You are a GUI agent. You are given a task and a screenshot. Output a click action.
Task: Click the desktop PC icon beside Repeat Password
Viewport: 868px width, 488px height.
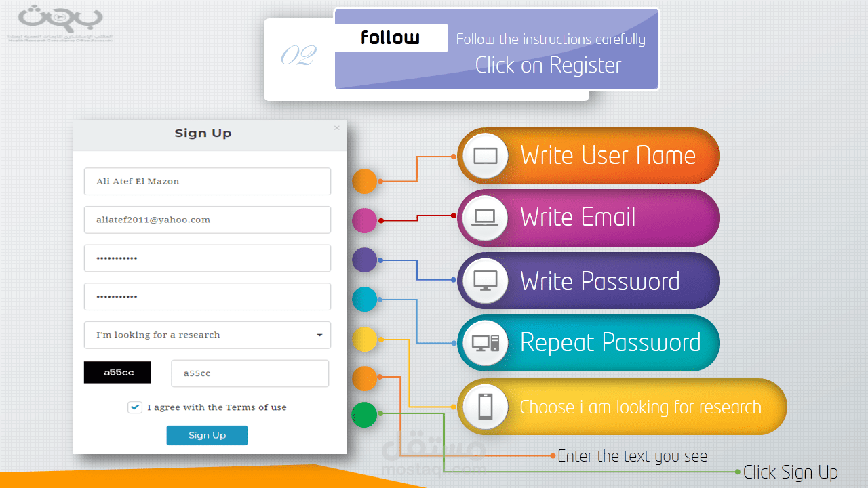[x=485, y=343]
